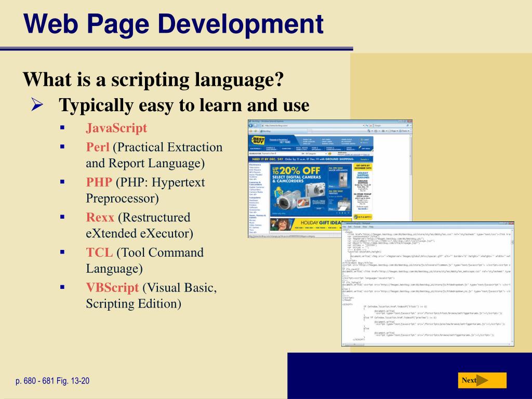Viewport: 532px width, 399px height.
Task: Click the Next button
Action: pos(482,380)
